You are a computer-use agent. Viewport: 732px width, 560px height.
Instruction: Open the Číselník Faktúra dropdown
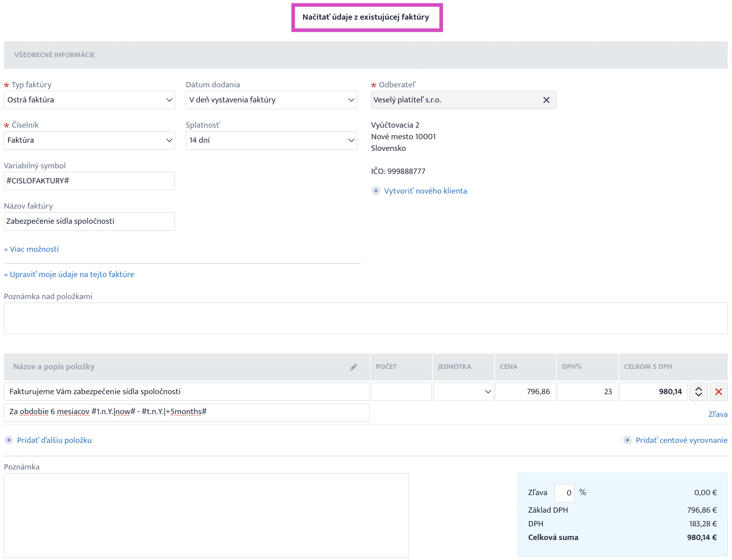pos(89,140)
